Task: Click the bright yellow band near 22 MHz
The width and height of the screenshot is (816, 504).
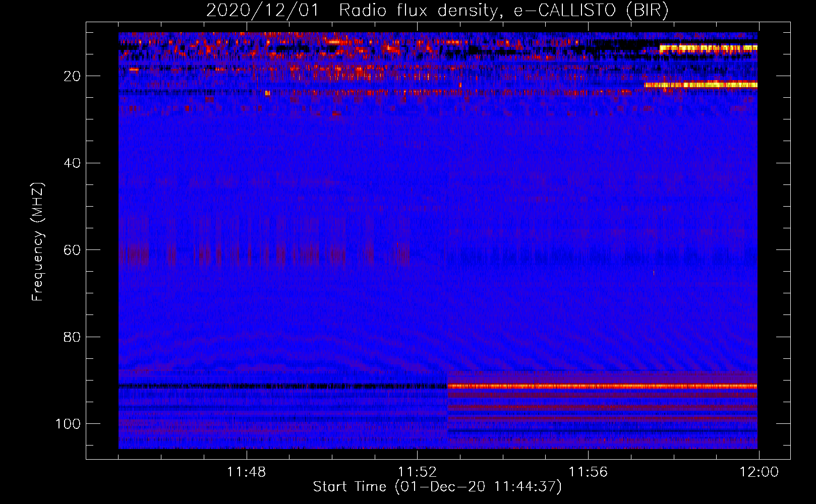Action: [x=701, y=85]
